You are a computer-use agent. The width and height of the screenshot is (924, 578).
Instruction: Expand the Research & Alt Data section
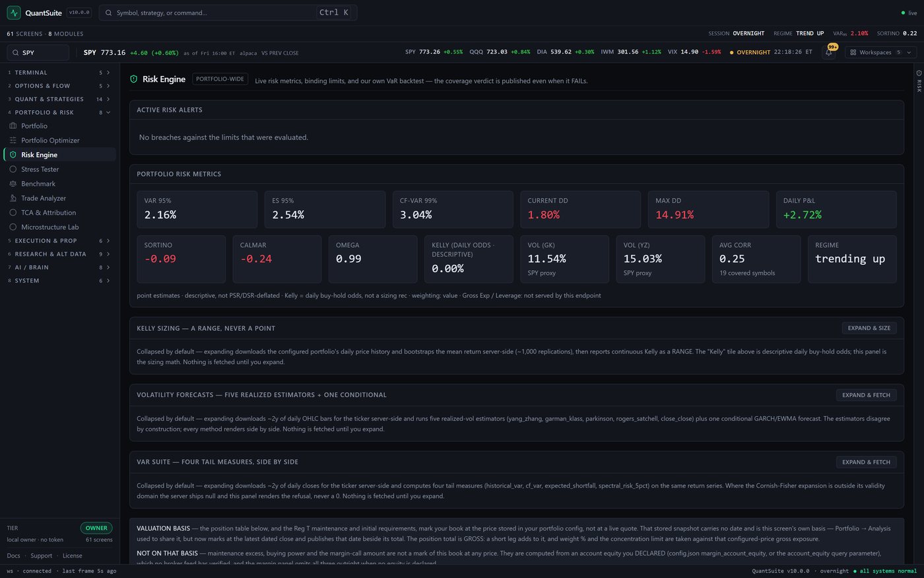[59, 254]
